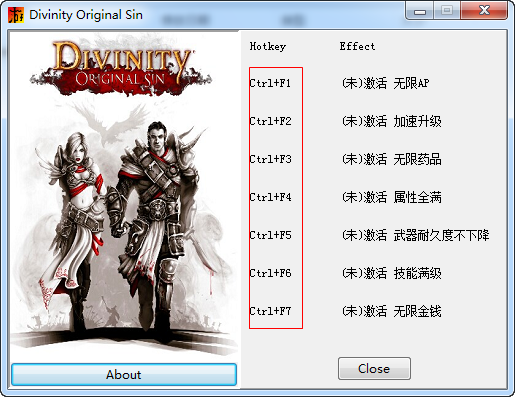The height and width of the screenshot is (397, 515).
Task: Select the 无限AP effect text
Action: [411, 83]
